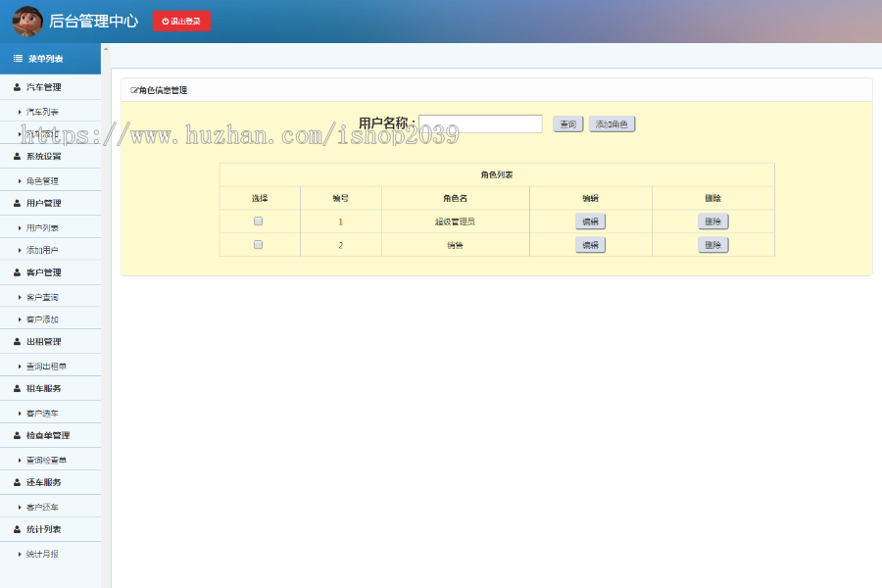Open 统计月报 in the sidebar
882x588 pixels.
[x=42, y=555]
